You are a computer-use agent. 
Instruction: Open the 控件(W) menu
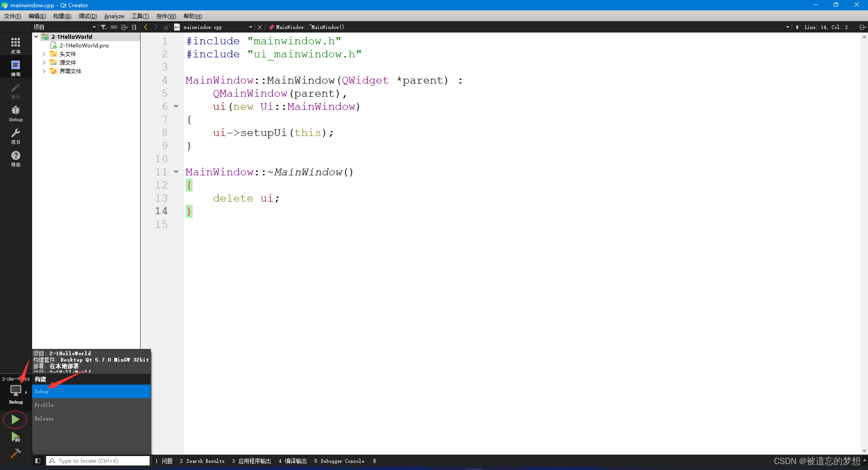tap(166, 16)
